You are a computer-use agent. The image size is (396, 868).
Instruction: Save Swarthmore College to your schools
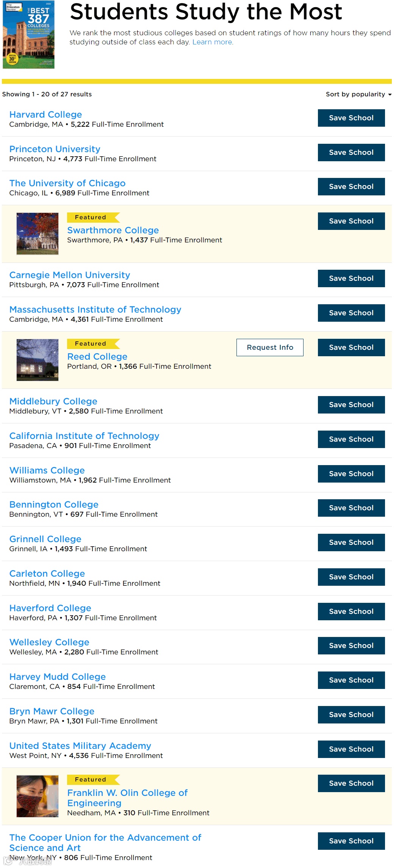click(x=351, y=221)
